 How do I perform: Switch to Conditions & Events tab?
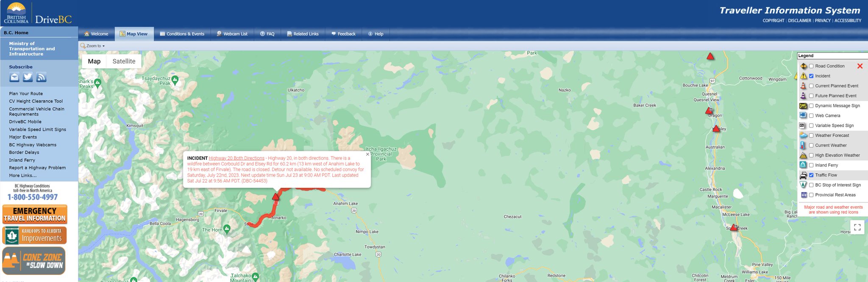tap(182, 34)
